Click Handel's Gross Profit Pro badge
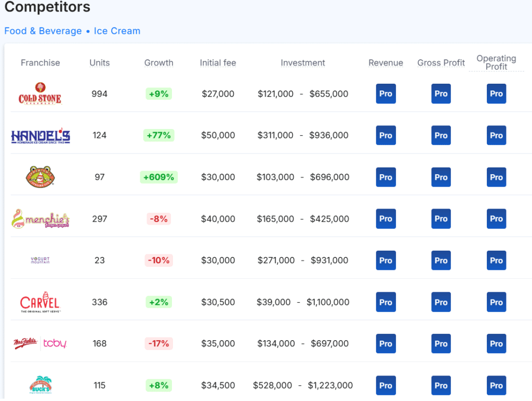The height and width of the screenshot is (401, 532). 441,135
